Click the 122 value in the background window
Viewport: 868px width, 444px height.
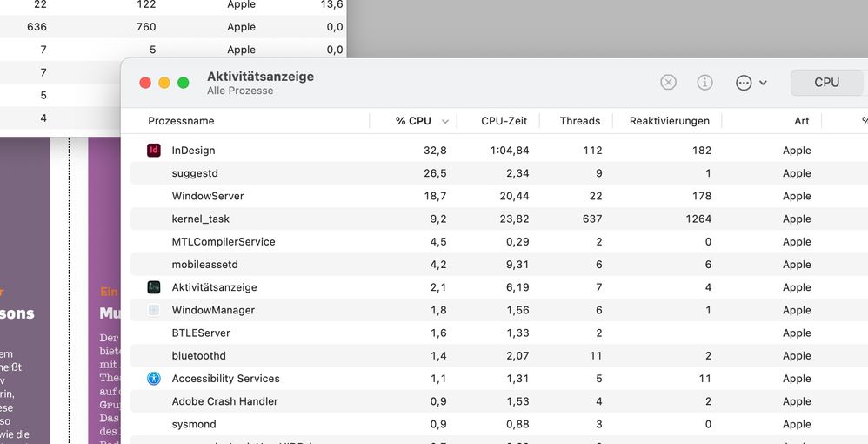tap(146, 5)
